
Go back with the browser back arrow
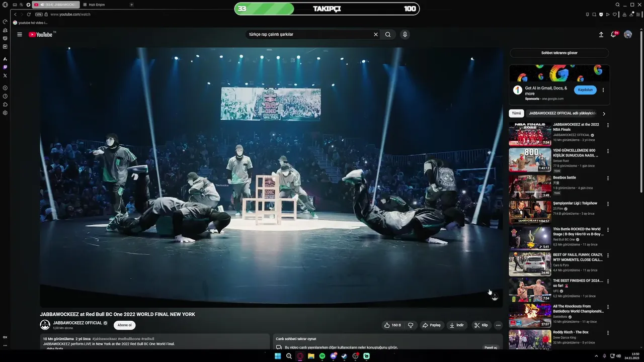coord(15,14)
